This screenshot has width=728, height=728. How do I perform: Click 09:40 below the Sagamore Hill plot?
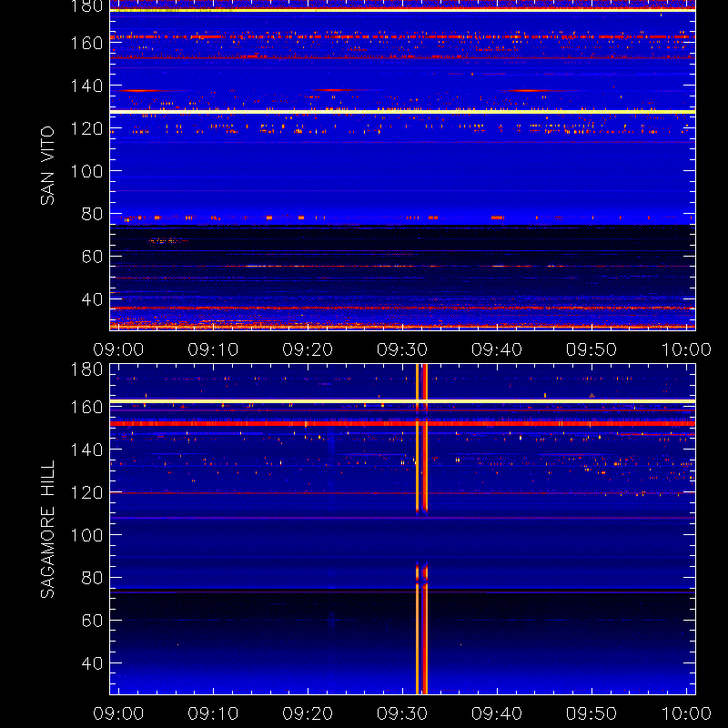tap(497, 713)
